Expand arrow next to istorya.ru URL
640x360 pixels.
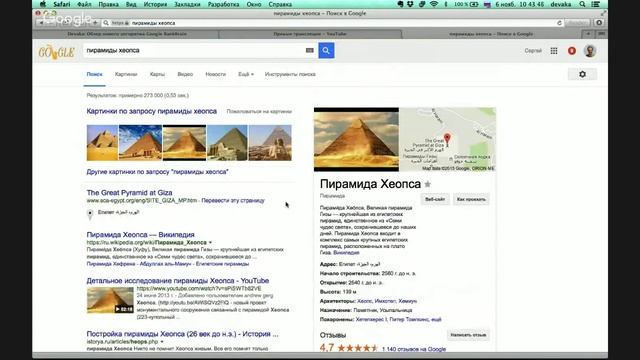(x=162, y=342)
